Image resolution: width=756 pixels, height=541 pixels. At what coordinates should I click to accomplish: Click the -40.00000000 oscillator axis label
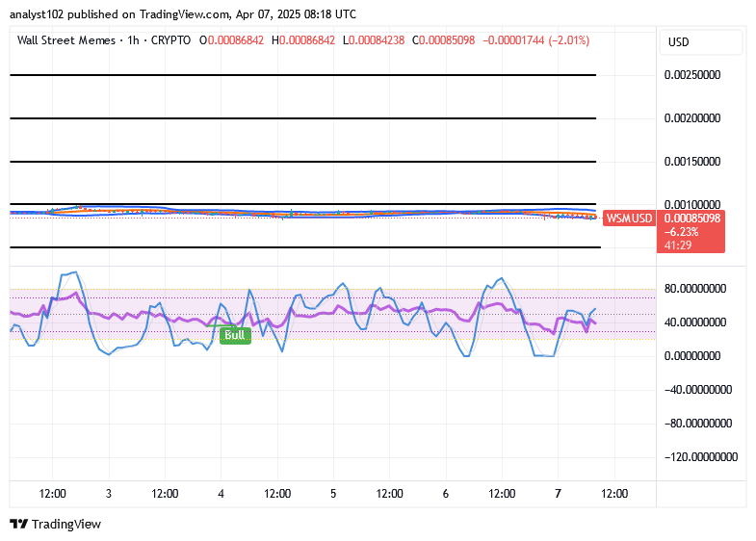click(x=698, y=389)
